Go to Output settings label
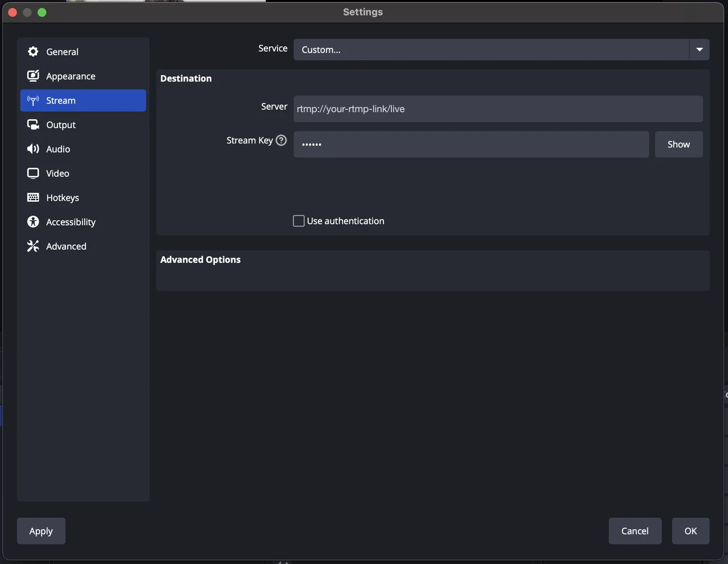Screen dimensions: 728x564 pos(61,125)
